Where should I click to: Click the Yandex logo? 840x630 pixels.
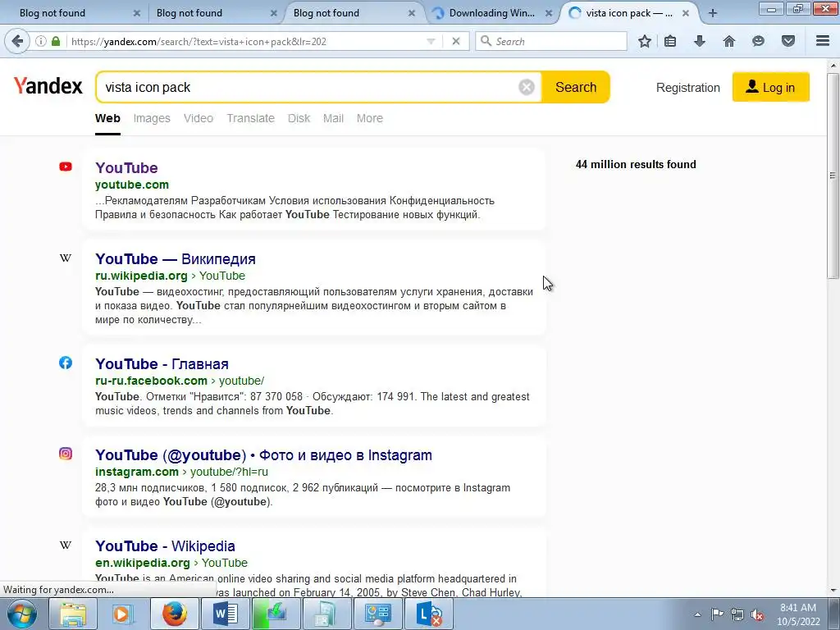coord(48,85)
